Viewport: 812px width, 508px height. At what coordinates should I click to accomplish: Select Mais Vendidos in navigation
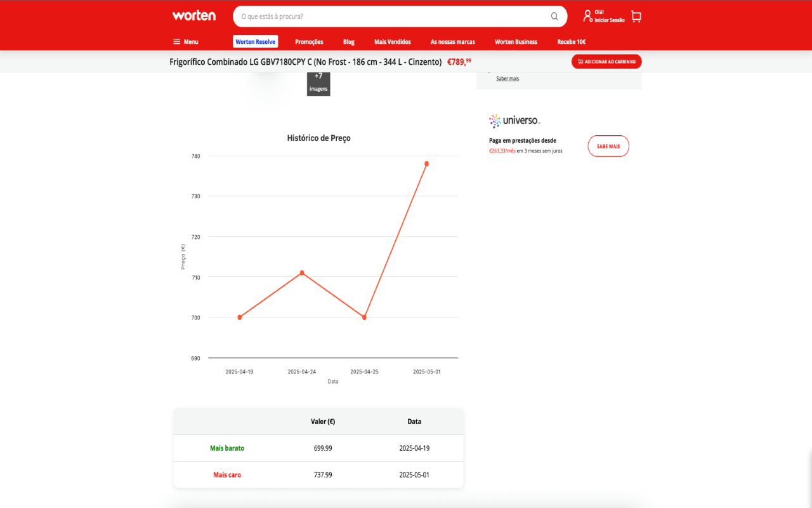click(393, 42)
